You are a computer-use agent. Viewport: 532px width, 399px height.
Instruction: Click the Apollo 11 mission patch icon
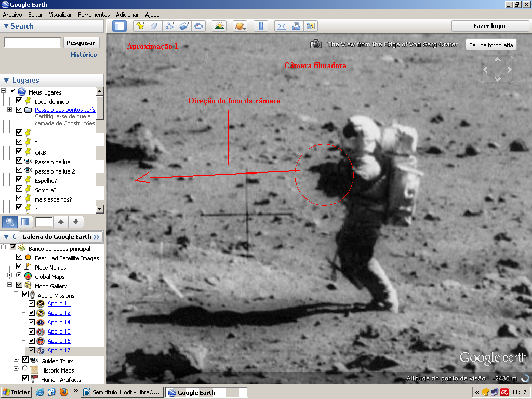point(41,303)
